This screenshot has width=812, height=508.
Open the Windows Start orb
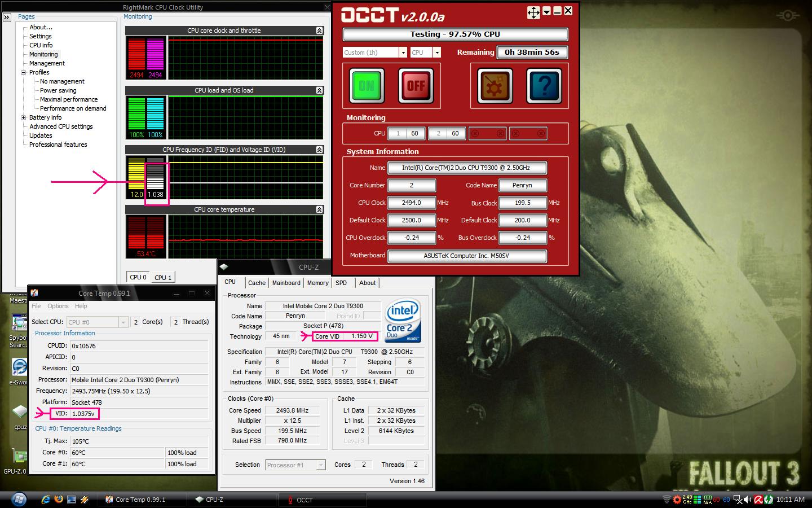click(x=19, y=500)
